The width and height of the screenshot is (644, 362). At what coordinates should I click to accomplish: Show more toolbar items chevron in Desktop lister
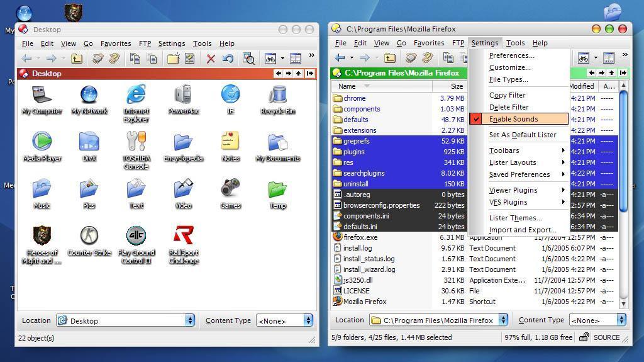312,55
